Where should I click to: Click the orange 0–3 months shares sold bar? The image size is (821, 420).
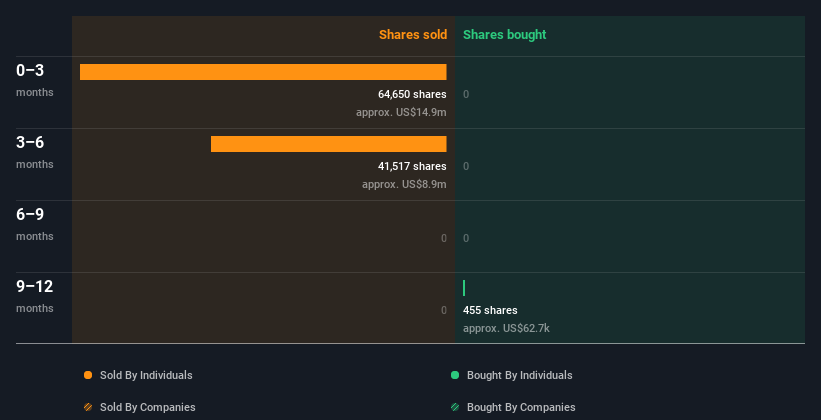[x=263, y=72]
